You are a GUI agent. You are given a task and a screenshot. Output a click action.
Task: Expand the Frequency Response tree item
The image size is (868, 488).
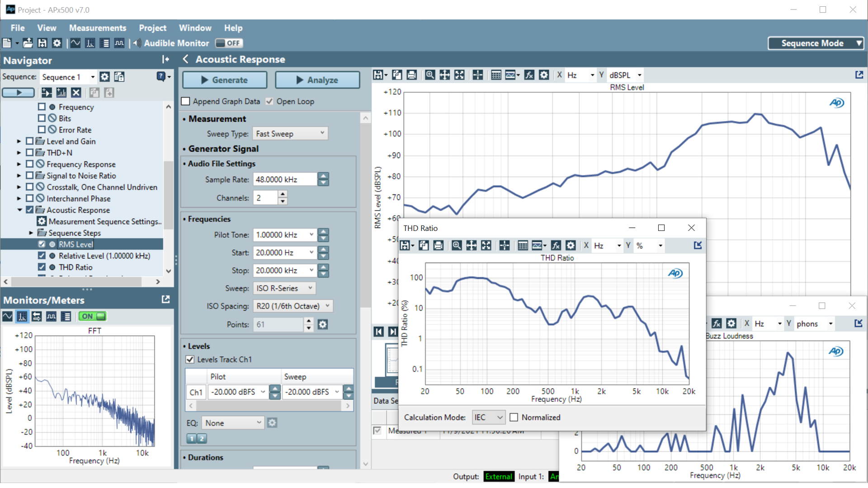19,164
